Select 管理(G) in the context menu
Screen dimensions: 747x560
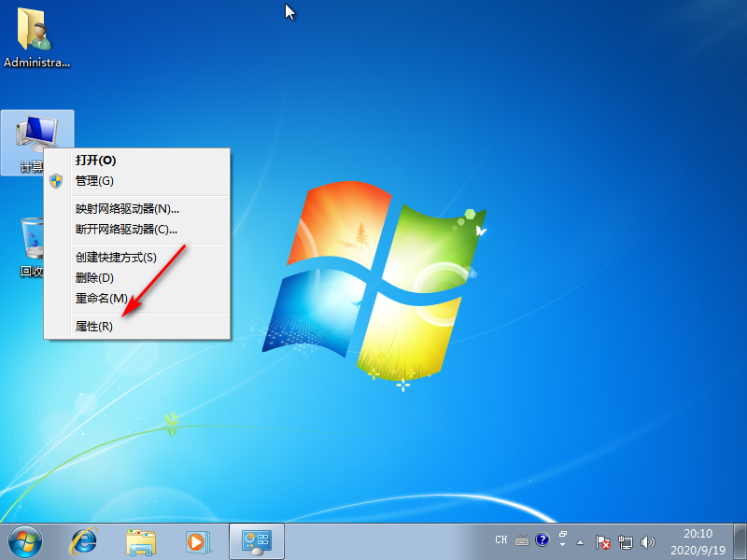pos(94,181)
